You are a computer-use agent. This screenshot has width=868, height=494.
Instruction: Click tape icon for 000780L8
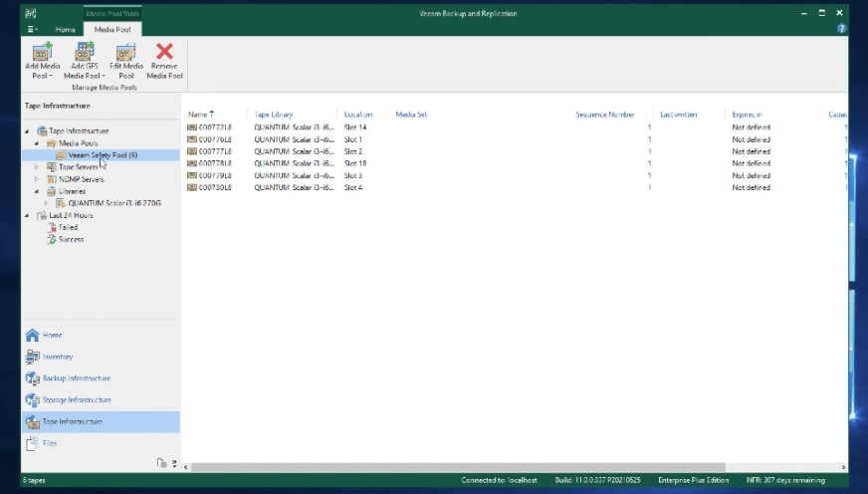[x=192, y=188]
